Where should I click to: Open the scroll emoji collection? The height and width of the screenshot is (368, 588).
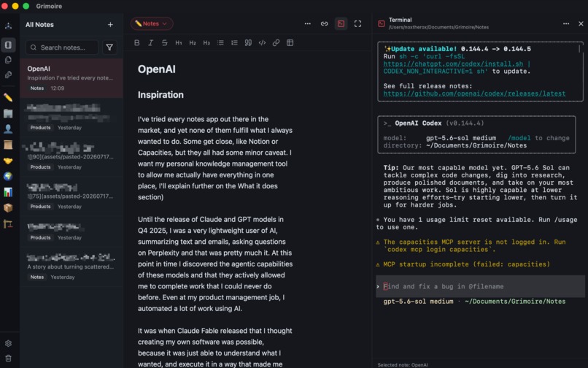(x=8, y=145)
